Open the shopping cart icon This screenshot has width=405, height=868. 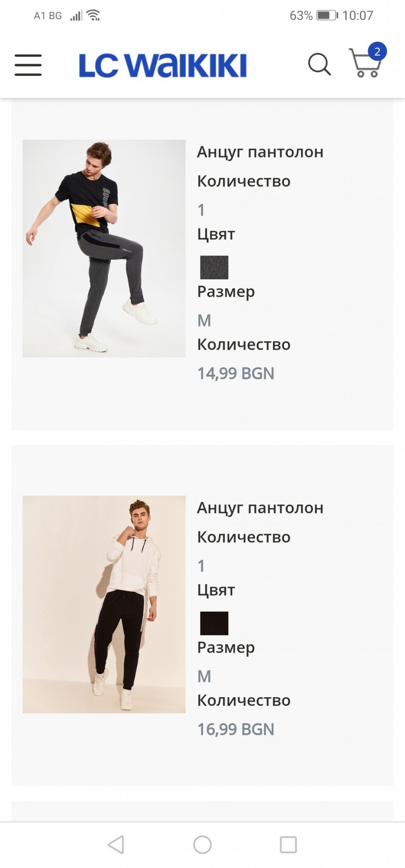click(364, 63)
